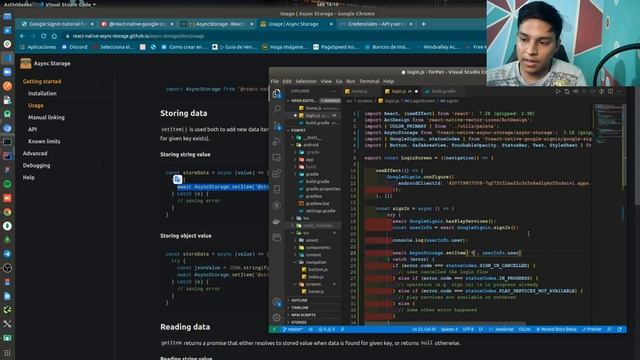Viewport: 640px width, 360px height.
Task: Open the Help menu in VS Code
Action: point(388,81)
